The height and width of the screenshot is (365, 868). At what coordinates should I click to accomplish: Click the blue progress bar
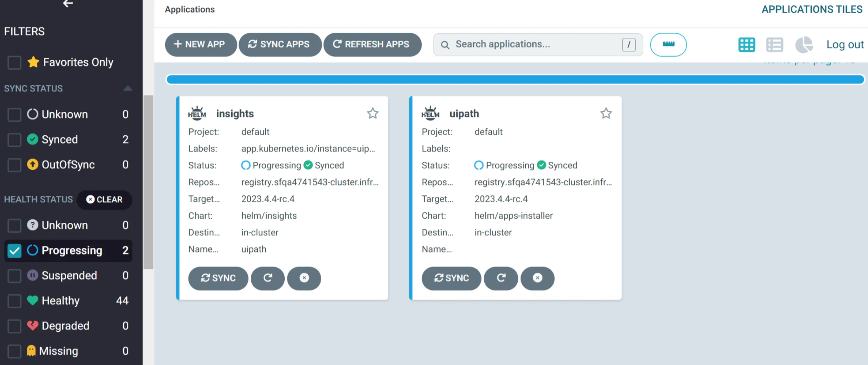[x=515, y=79]
